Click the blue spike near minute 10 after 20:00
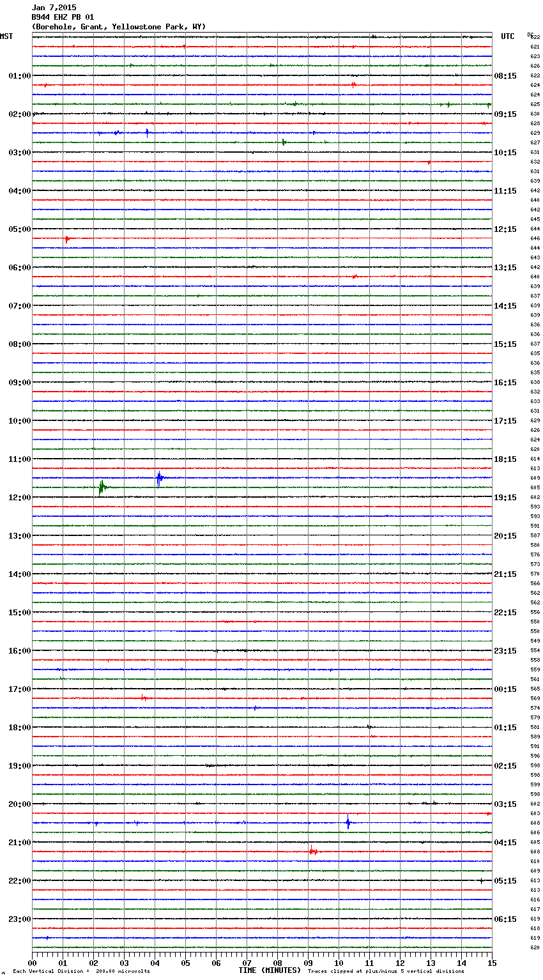This screenshot has width=543, height=980. click(348, 823)
